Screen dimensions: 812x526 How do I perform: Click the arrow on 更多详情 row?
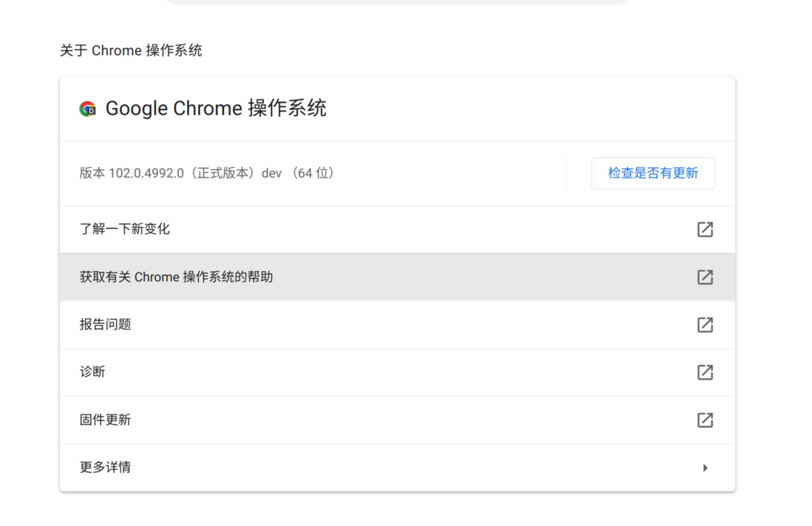[705, 467]
